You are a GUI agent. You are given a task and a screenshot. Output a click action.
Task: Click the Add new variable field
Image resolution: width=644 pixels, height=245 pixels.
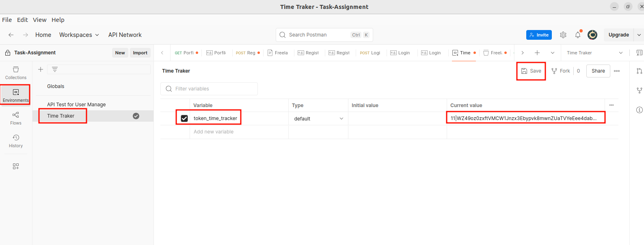point(239,132)
